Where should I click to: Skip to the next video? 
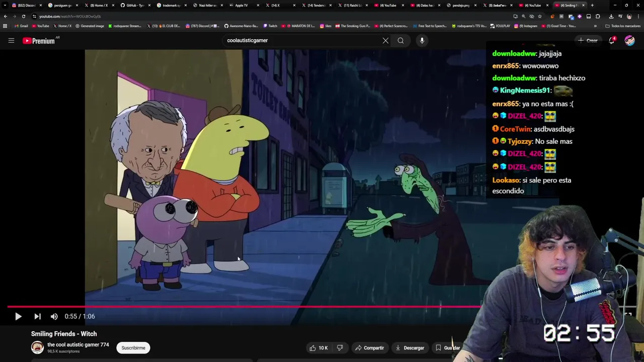tap(37, 316)
